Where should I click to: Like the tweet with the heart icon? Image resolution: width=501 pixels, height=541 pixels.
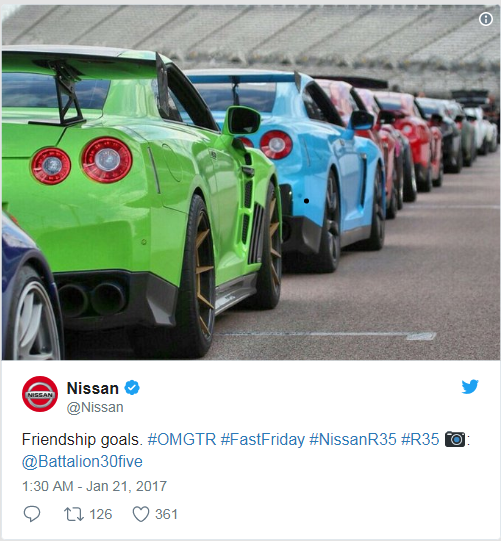click(141, 514)
